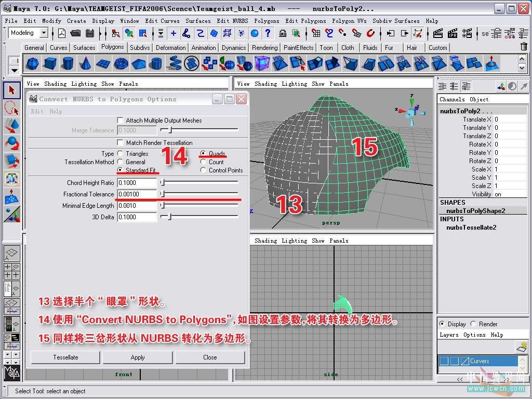Select the Quads type radio button
This screenshot has width=532, height=399.
(x=203, y=153)
